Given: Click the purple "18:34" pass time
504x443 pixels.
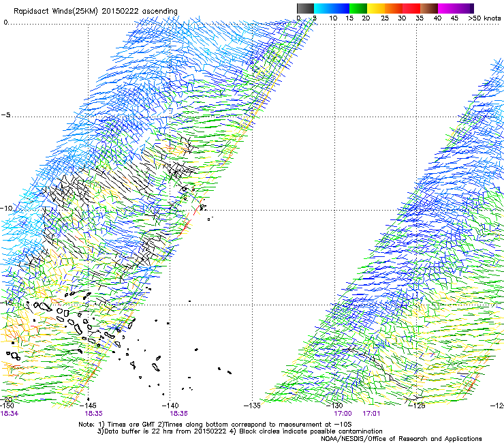Looking at the screenshot, I should click(10, 414).
